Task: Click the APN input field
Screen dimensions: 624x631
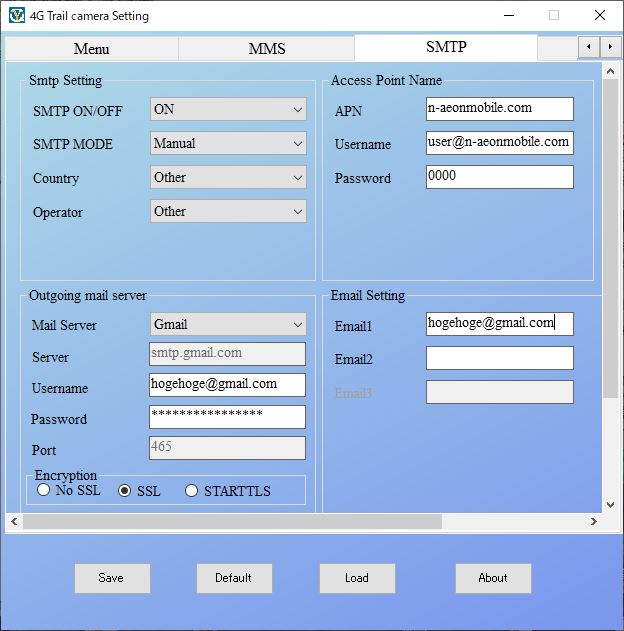Action: (500, 109)
